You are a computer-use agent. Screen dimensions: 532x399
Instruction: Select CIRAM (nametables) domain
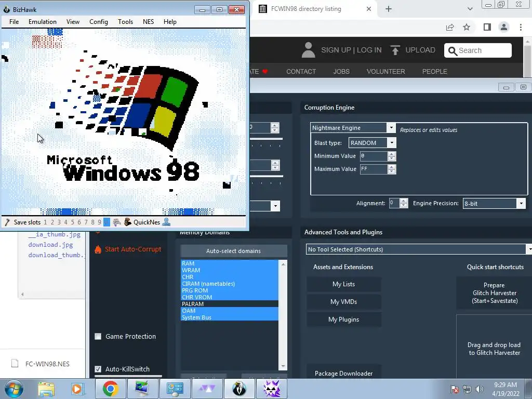tap(230, 284)
